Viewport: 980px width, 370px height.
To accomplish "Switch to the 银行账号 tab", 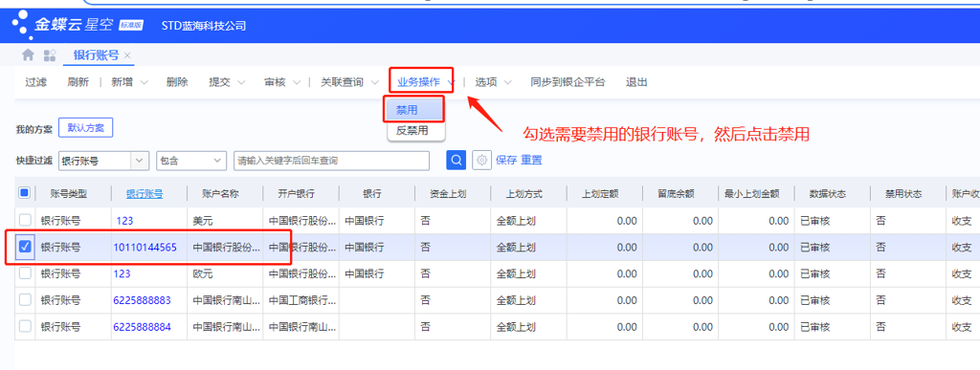I will coord(96,54).
